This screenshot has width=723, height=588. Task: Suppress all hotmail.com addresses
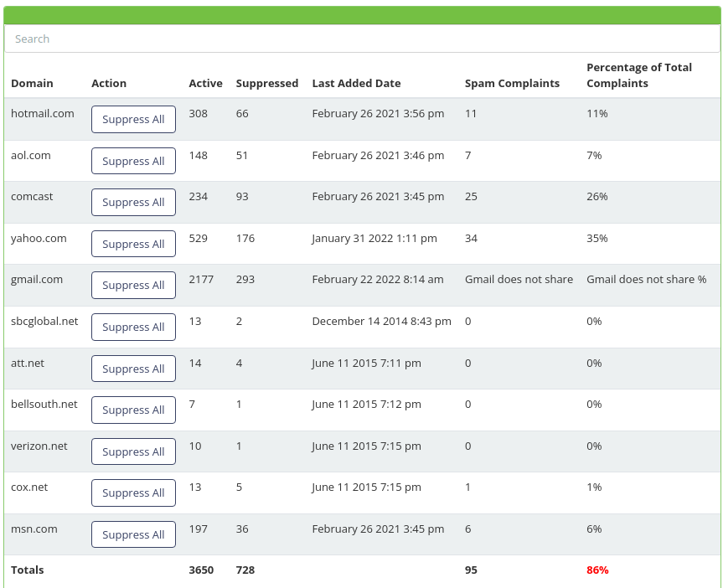coord(133,120)
